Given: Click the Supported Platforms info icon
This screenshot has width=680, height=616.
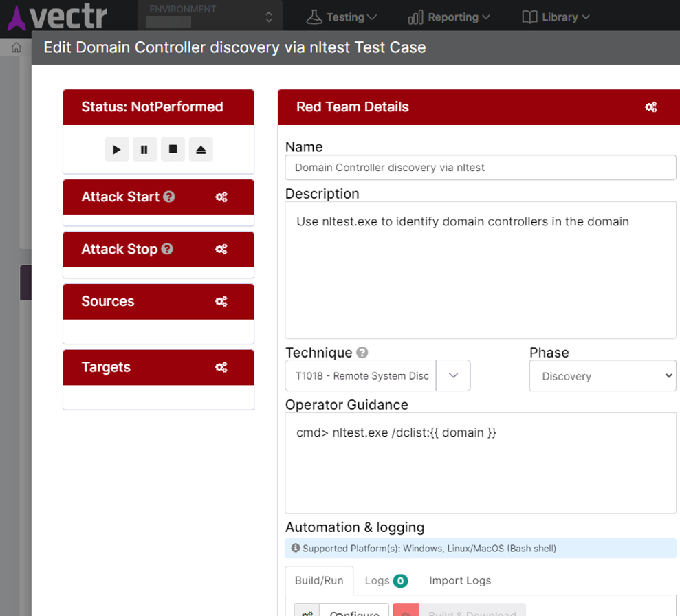Looking at the screenshot, I should click(x=296, y=548).
